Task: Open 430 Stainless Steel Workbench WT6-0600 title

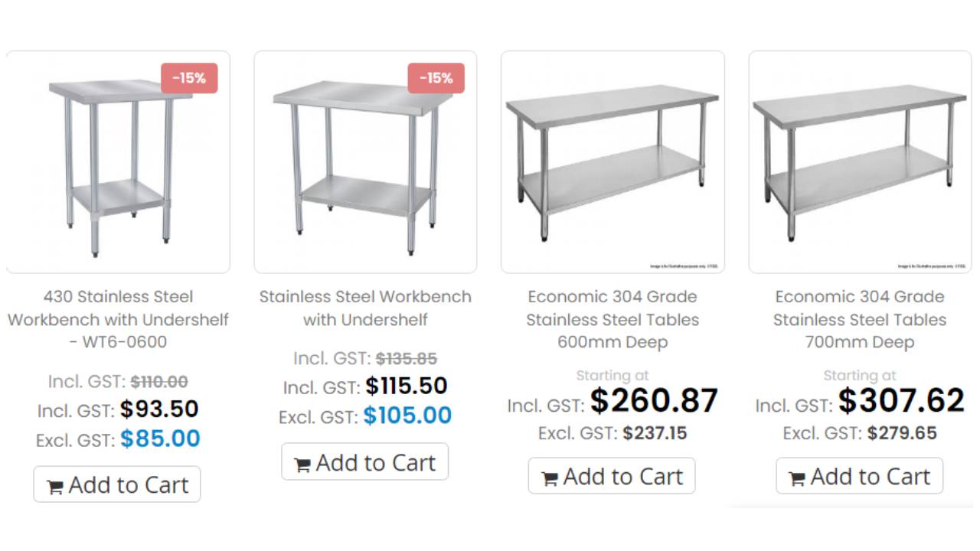Action: pos(118,319)
